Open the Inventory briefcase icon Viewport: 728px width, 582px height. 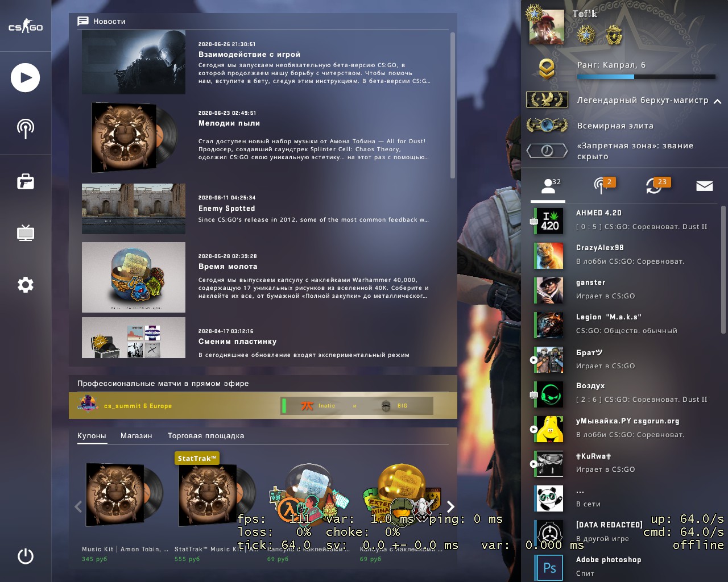26,181
